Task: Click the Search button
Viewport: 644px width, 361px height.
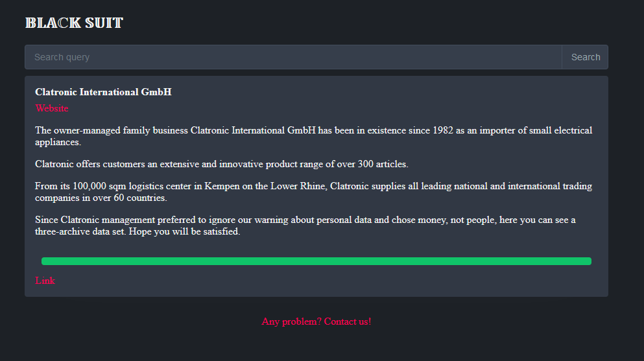Action: [x=585, y=57]
